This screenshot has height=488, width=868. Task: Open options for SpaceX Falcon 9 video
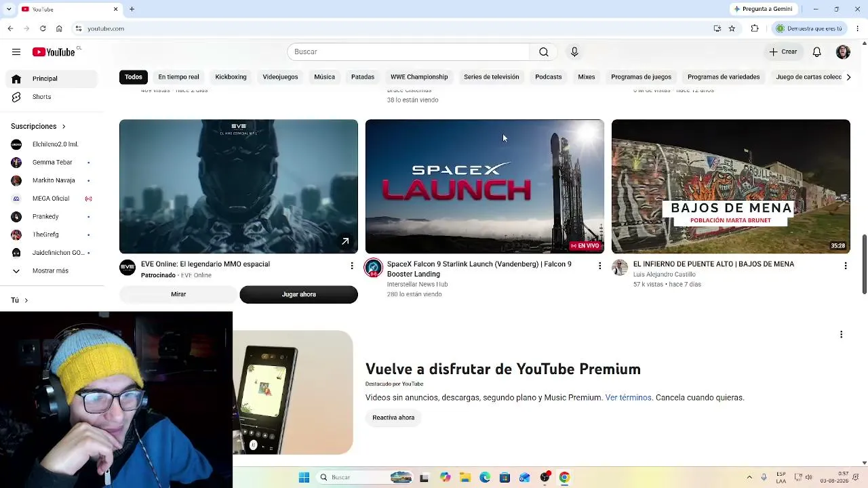pos(599,266)
